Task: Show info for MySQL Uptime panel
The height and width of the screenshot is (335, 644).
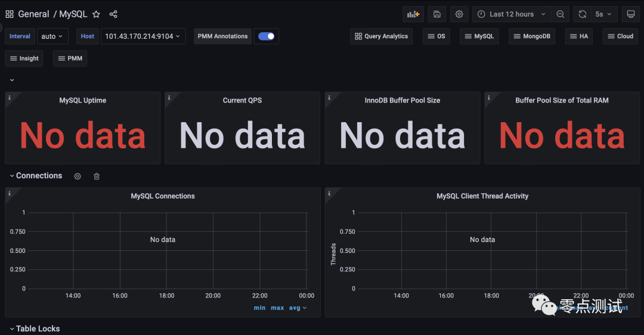Action: [x=10, y=98]
